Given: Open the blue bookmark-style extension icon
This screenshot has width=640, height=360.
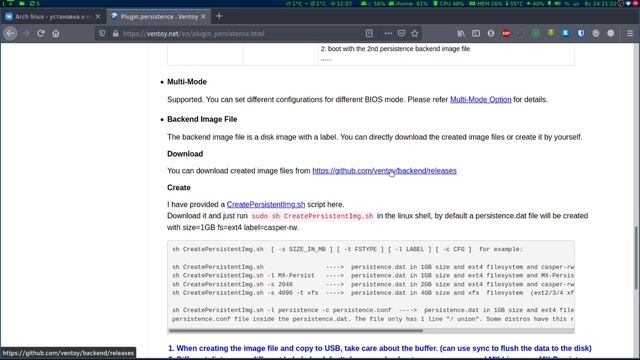Looking at the screenshot, I should click(x=566, y=33).
